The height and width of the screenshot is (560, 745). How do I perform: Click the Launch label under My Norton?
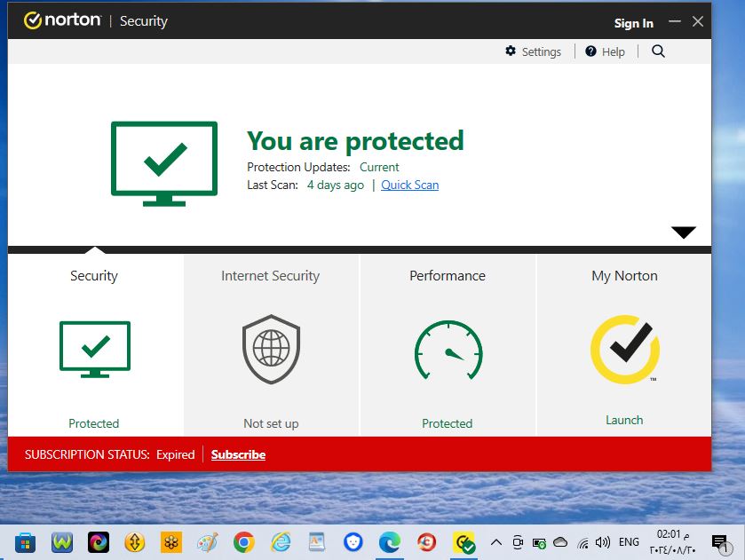[x=624, y=420]
